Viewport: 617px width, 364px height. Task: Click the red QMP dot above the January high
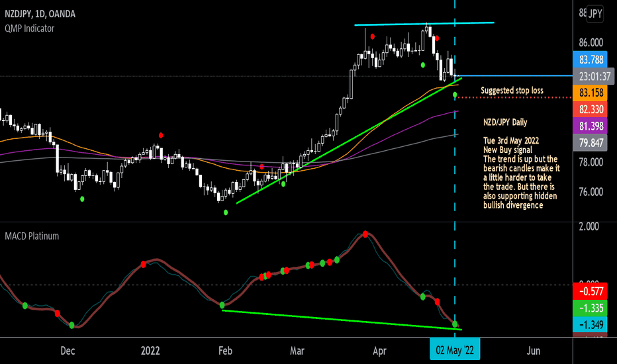162,136
